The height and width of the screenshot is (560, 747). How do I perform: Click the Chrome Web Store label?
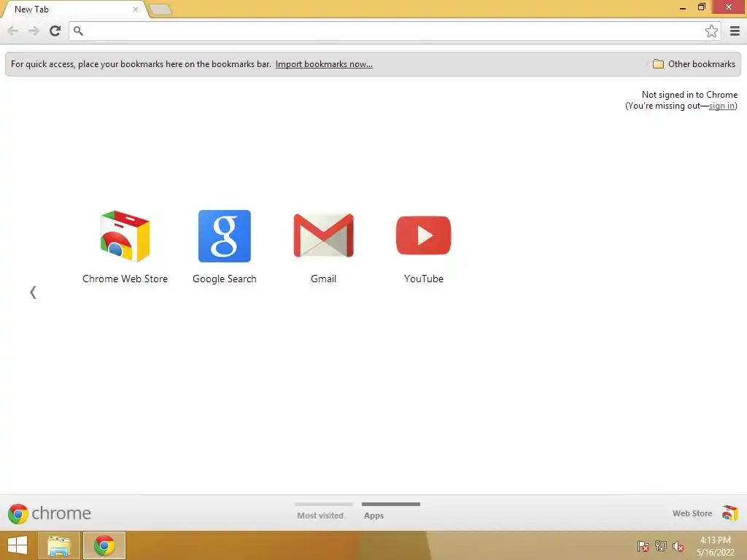point(125,279)
